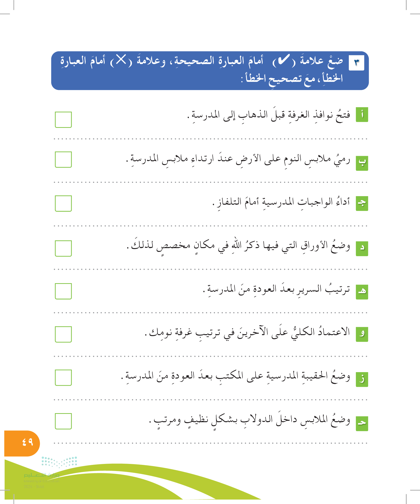The image size is (420, 504).
Task: Click the X symbol in the blue header
Action: (121, 60)
